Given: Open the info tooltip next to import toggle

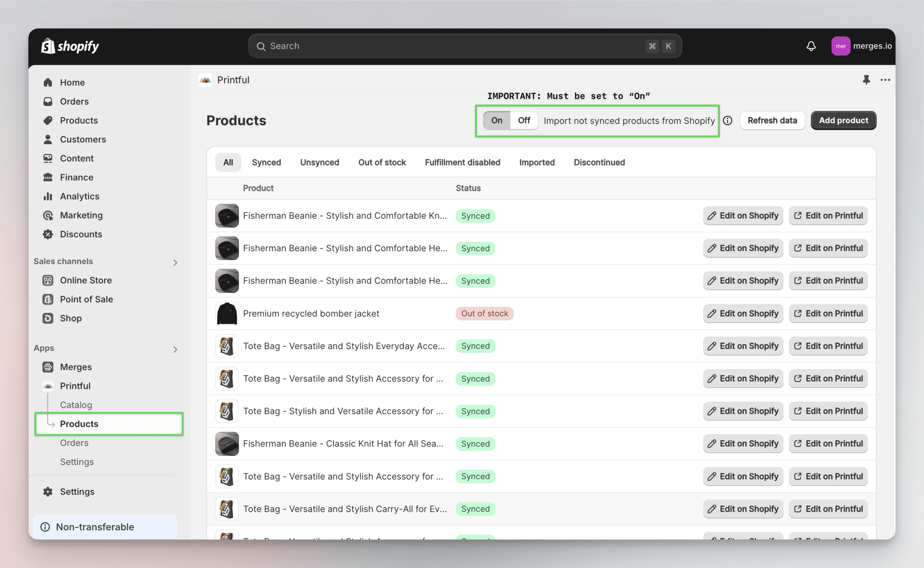Looking at the screenshot, I should (727, 121).
